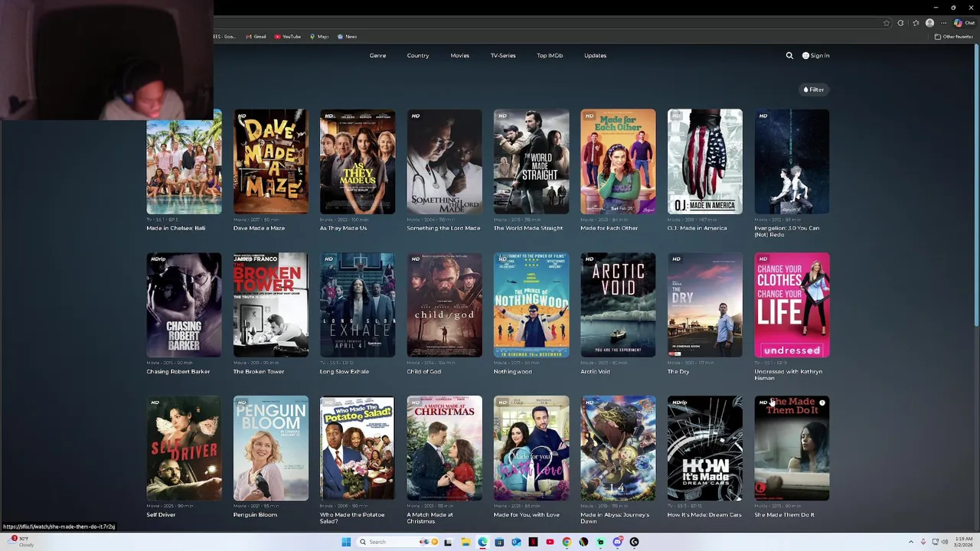Open the browser favorites list icon
The width and height of the screenshot is (980, 551).
point(916,23)
